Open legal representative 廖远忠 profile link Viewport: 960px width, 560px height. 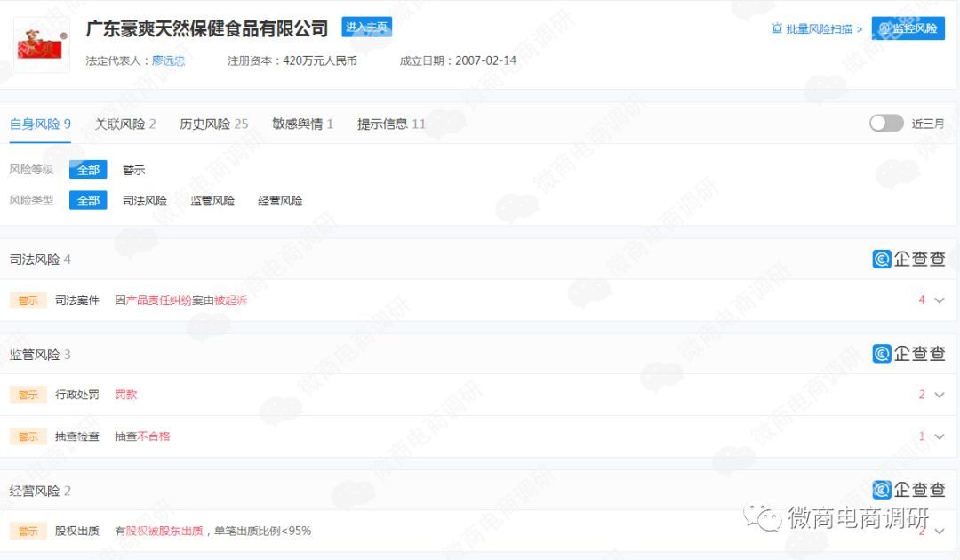click(x=169, y=60)
